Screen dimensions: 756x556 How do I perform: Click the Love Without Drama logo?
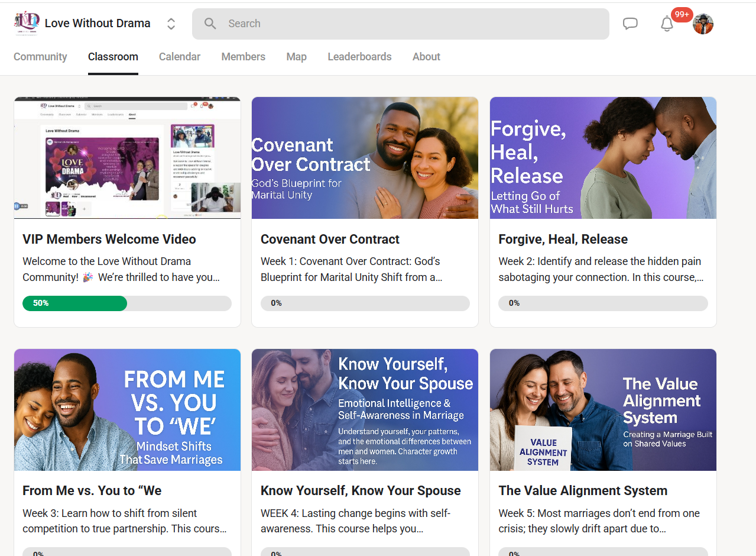27,24
